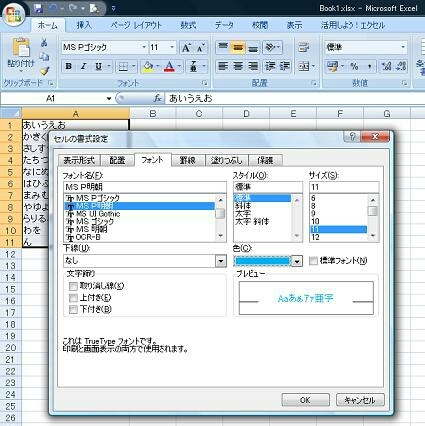
Task: Click the wrap text icon
Action: click(x=303, y=47)
